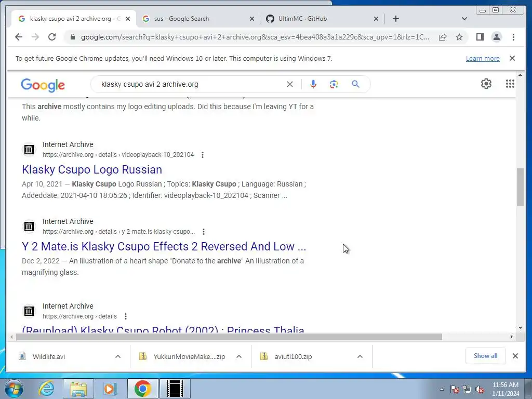This screenshot has width=532, height=399.
Task: Click the scroll up arrow
Action: tap(521, 75)
